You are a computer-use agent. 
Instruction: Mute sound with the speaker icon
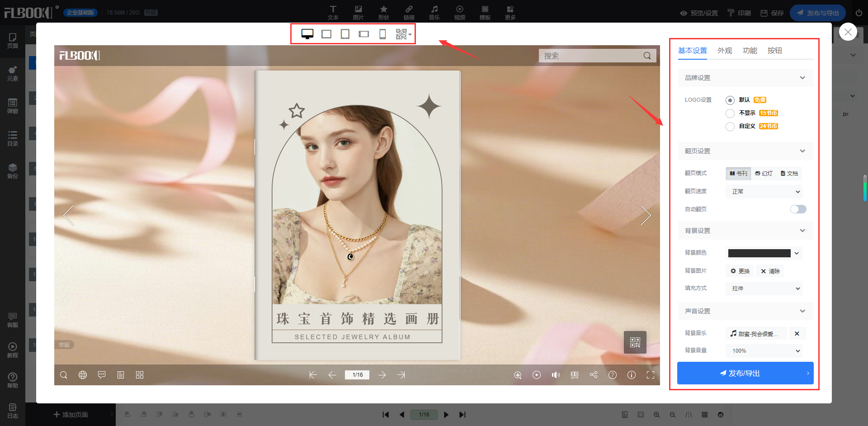(x=556, y=375)
